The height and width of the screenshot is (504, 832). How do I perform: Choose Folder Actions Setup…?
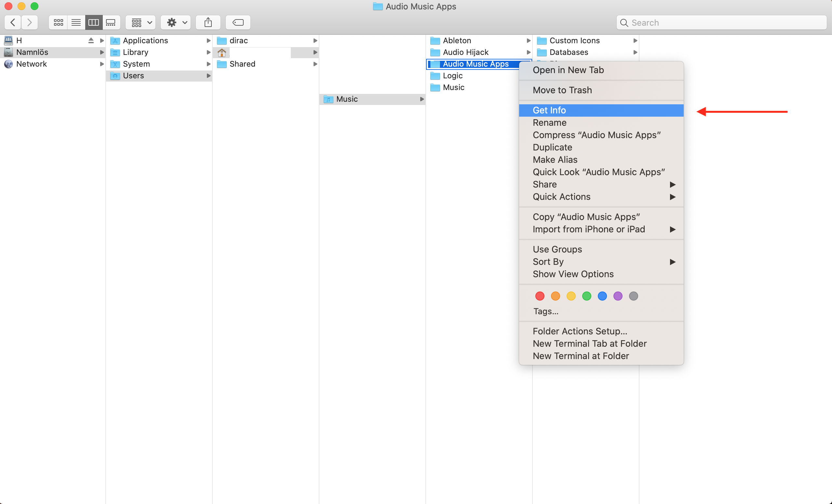tap(601, 331)
